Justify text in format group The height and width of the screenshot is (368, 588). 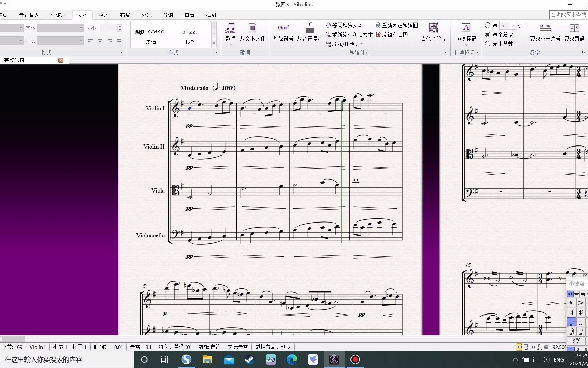[x=119, y=41]
